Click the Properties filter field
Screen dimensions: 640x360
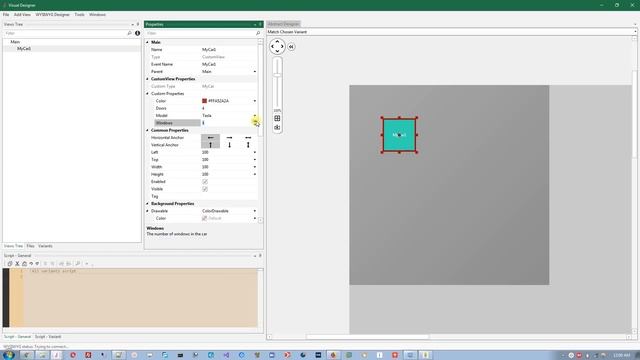tap(200, 33)
